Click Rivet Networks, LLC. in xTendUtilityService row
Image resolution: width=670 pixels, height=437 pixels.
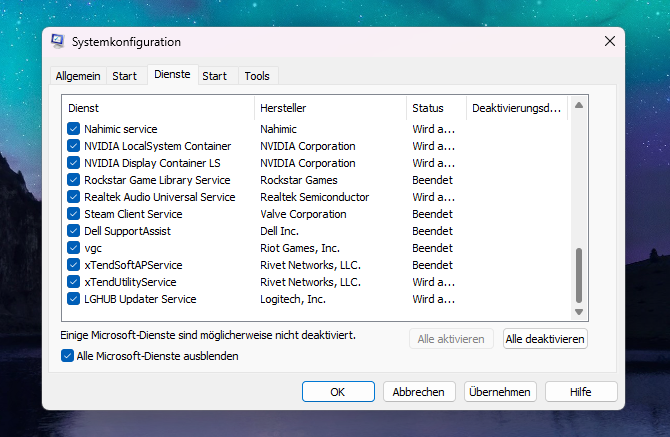pos(310,282)
